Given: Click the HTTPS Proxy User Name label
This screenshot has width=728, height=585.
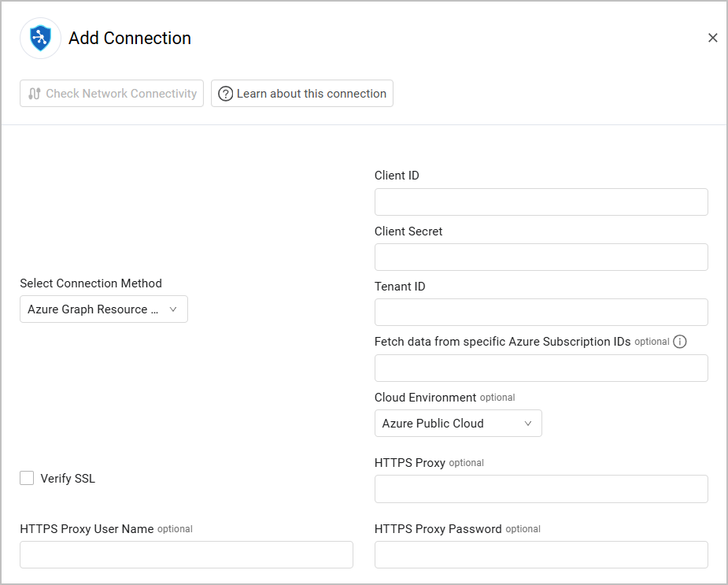Looking at the screenshot, I should click(87, 529).
